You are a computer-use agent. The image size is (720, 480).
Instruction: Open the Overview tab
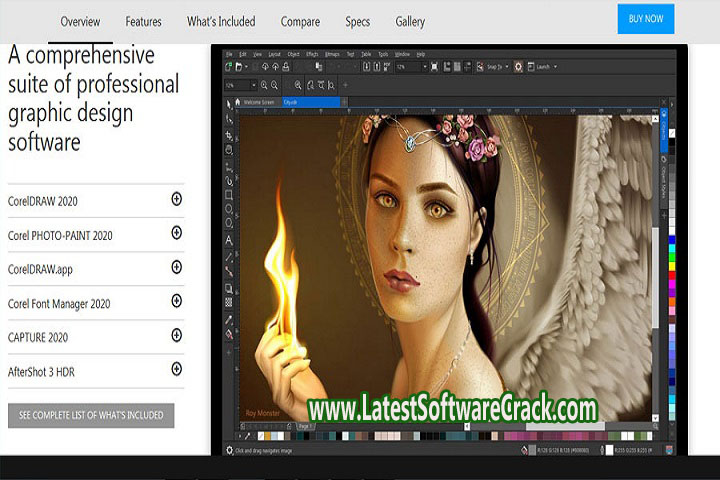click(80, 22)
